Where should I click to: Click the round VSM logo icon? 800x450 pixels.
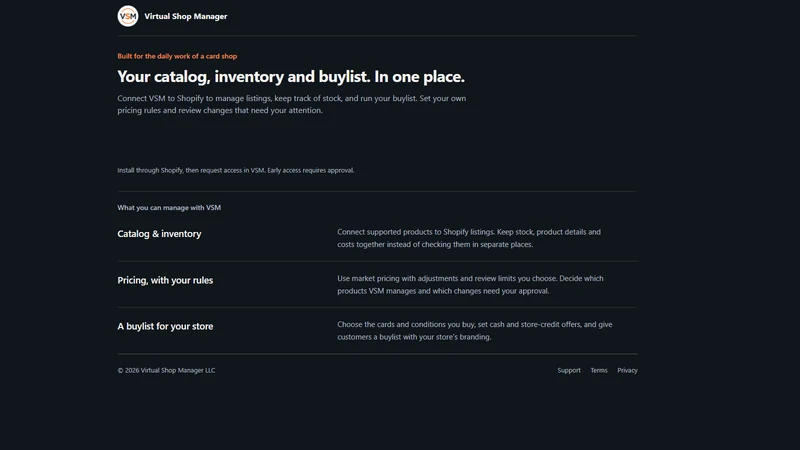pyautogui.click(x=128, y=16)
